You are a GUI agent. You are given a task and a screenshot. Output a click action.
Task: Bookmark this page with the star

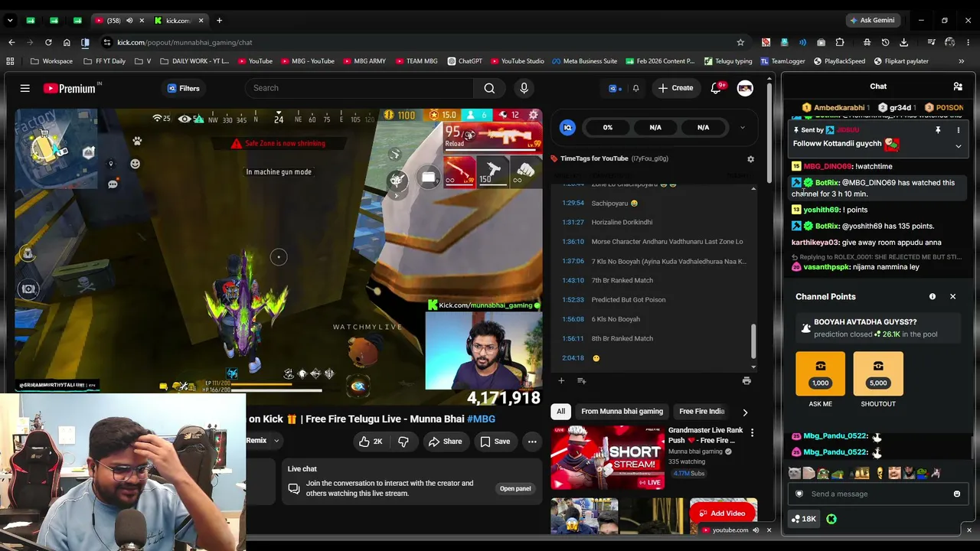tap(740, 42)
